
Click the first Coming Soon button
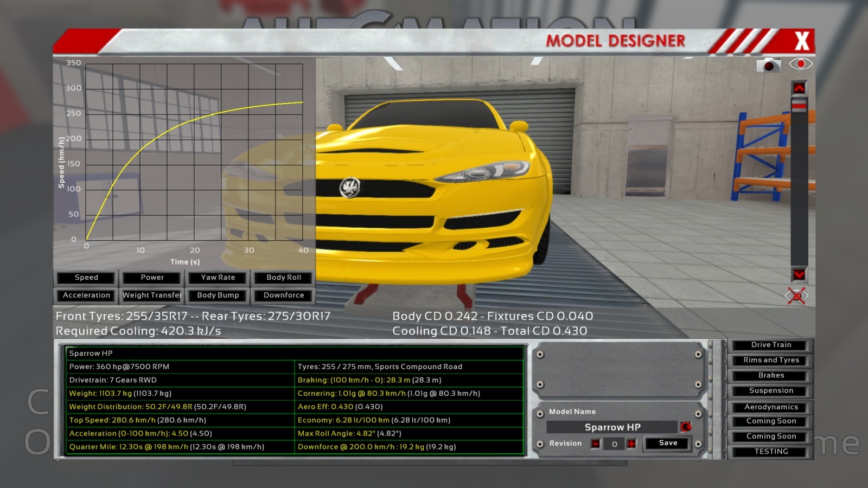point(771,421)
